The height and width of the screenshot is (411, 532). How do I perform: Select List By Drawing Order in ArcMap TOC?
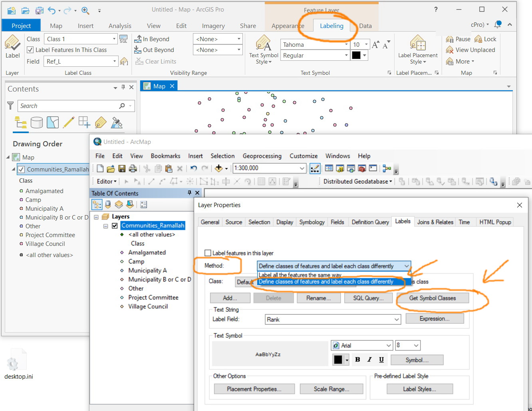(x=97, y=205)
